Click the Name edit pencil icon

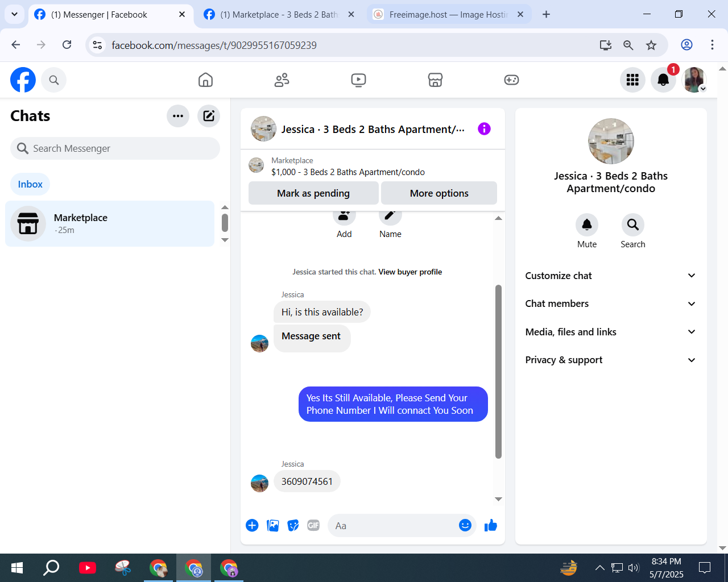[x=390, y=217]
